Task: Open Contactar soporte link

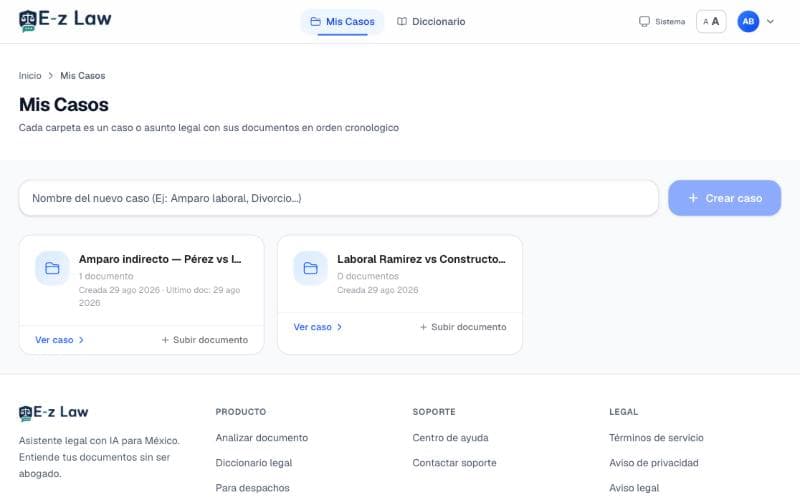Action: pyautogui.click(x=455, y=463)
